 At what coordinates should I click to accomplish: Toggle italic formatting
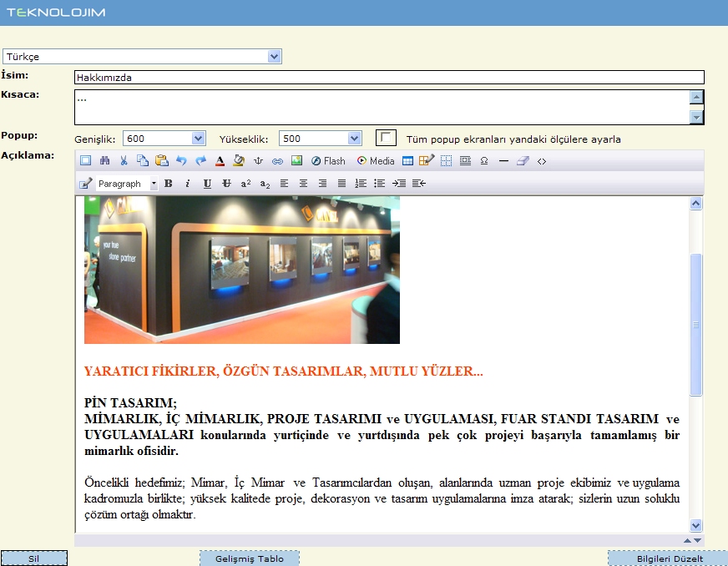coord(187,184)
